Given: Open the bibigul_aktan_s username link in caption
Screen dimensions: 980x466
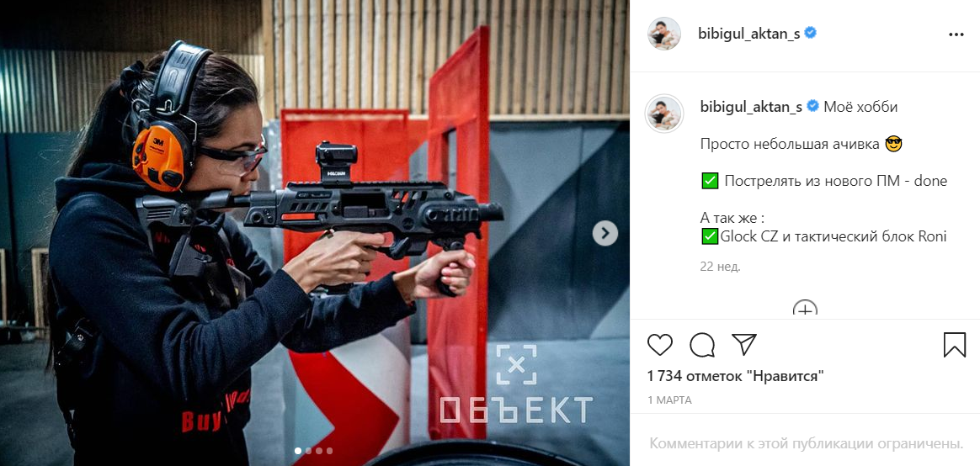Looking at the screenshot, I should pos(751,107).
